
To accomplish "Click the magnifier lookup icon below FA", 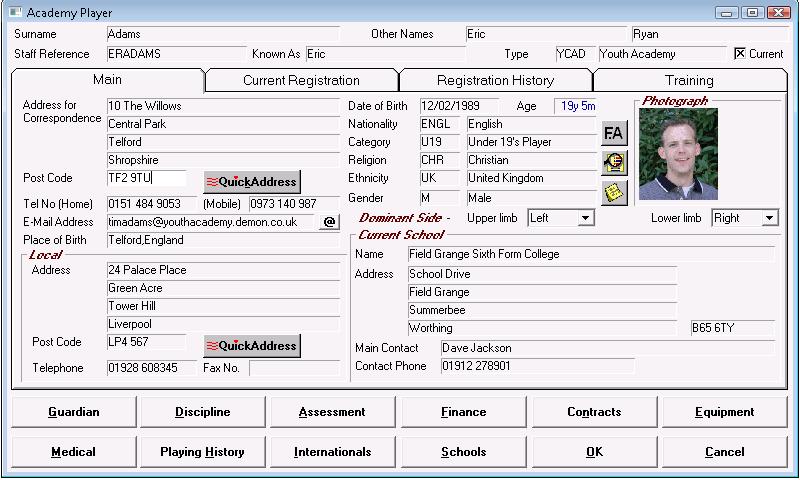I will tap(614, 163).
